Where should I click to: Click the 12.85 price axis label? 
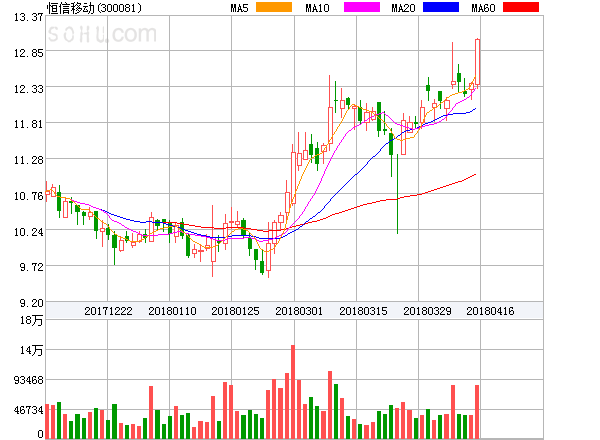pyautogui.click(x=28, y=53)
